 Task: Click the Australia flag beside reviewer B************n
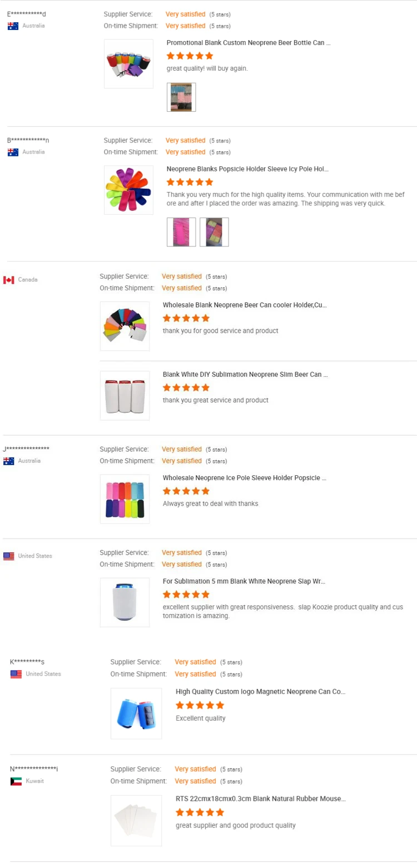coord(13,152)
